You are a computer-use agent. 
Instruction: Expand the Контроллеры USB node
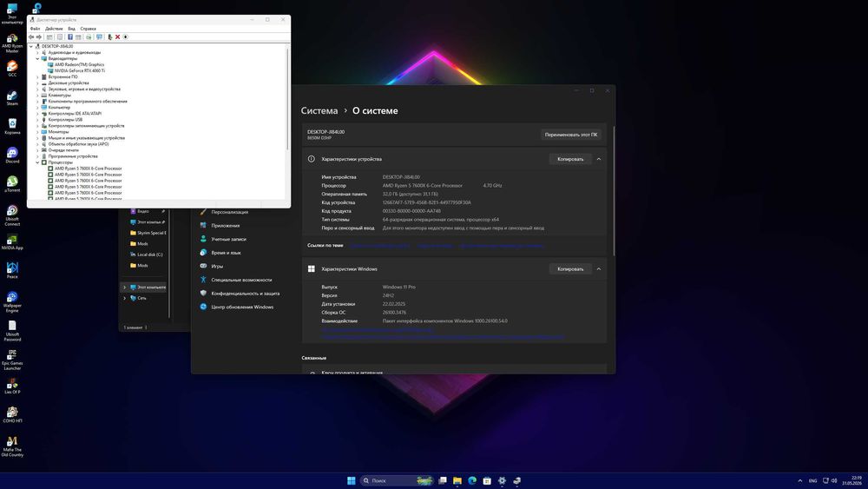click(x=37, y=120)
